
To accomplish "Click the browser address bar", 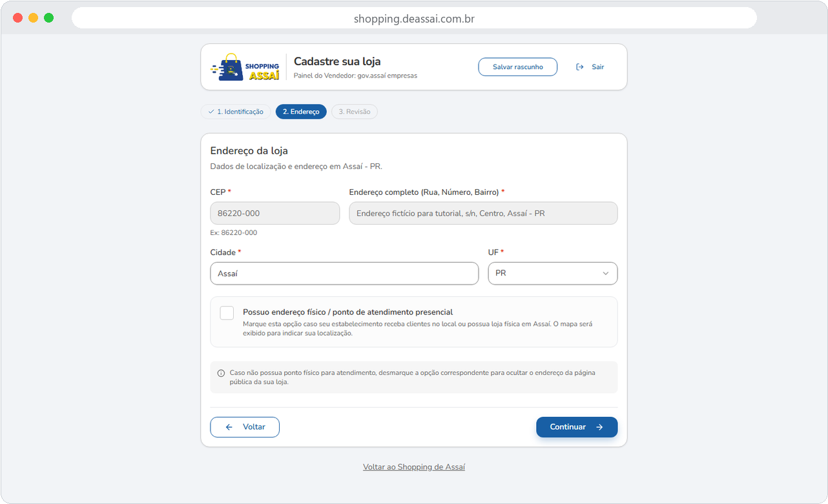I will point(414,18).
